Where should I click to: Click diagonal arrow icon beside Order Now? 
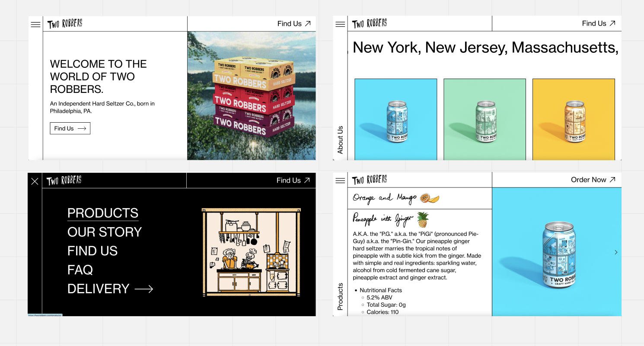(612, 180)
